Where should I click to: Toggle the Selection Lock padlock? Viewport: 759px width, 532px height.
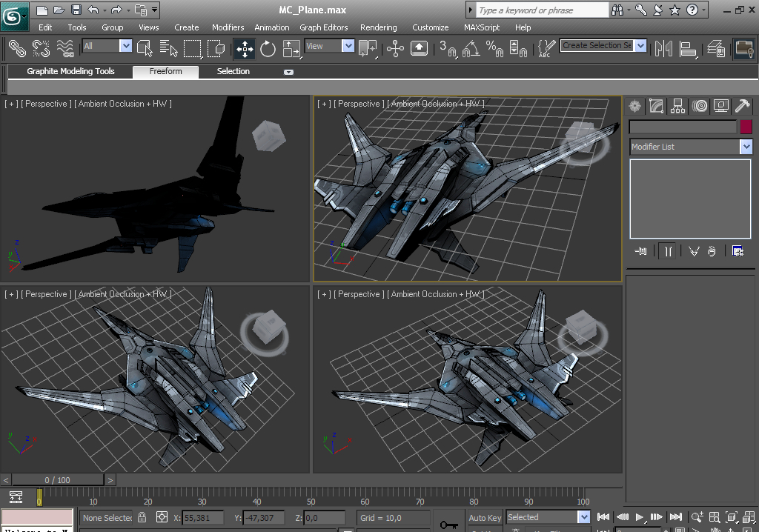(142, 517)
